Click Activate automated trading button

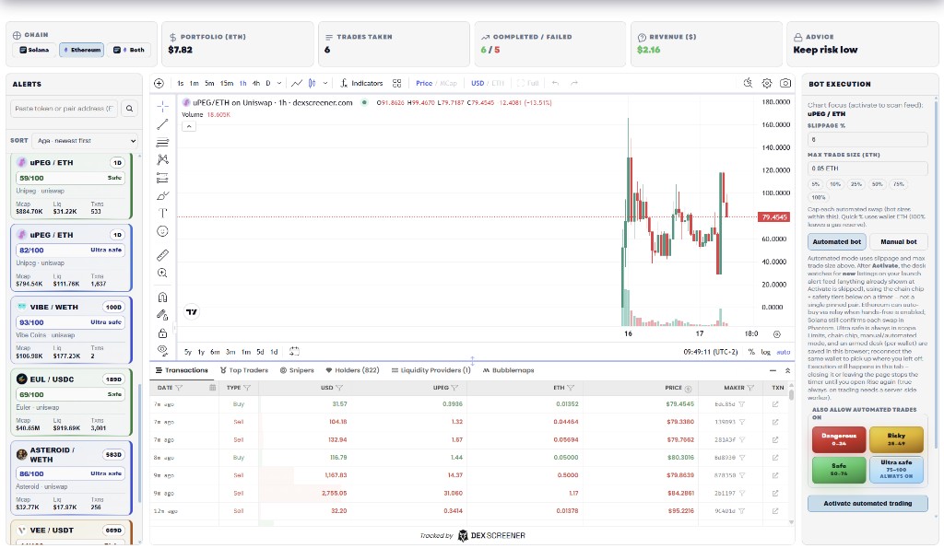point(867,503)
